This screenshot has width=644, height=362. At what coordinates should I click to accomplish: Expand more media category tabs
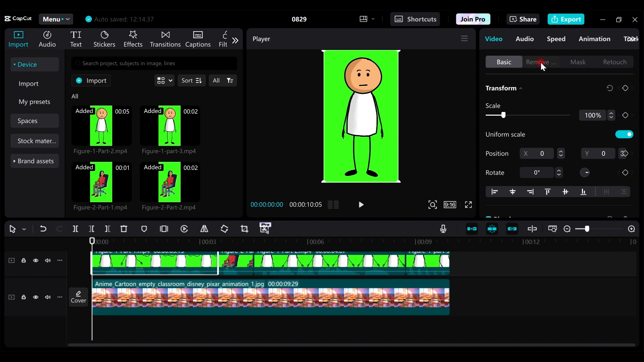(235, 41)
